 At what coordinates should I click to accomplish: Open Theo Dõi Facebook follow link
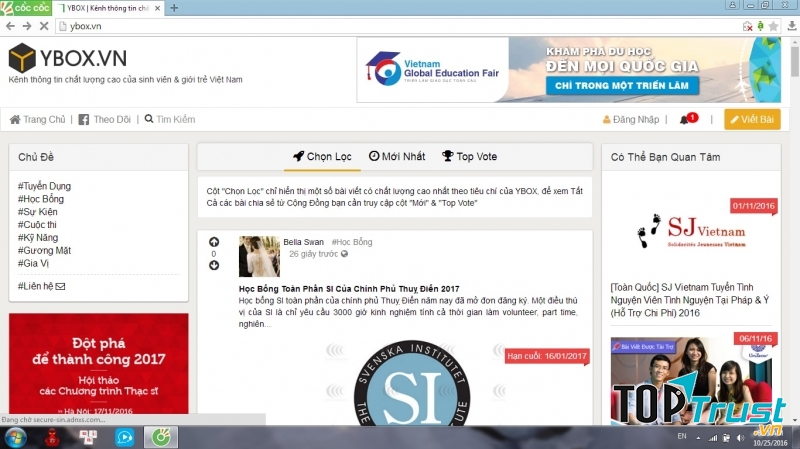click(105, 119)
